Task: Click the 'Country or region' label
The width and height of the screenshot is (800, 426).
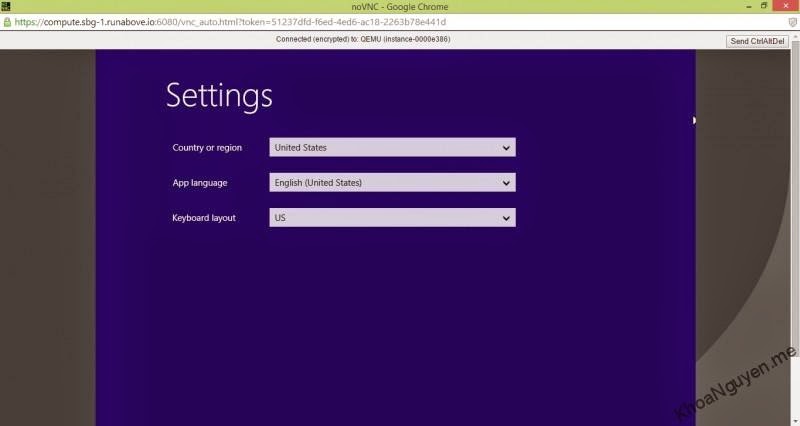Action: [x=207, y=147]
